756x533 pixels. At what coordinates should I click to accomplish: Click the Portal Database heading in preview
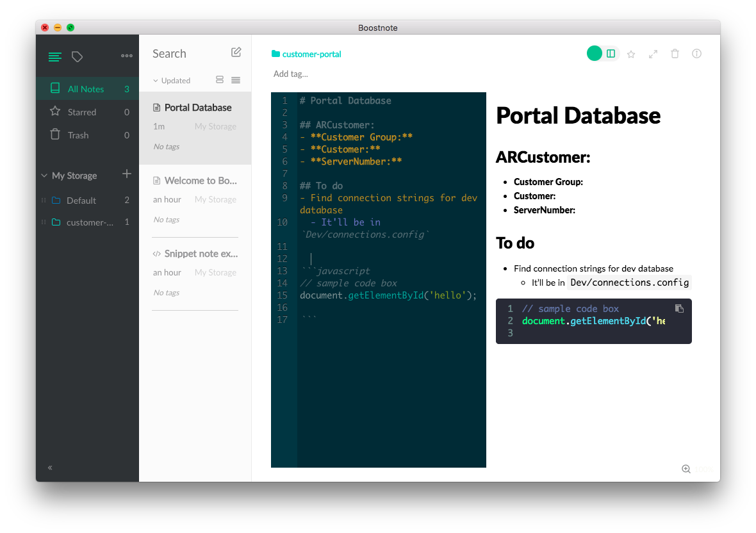pos(578,116)
